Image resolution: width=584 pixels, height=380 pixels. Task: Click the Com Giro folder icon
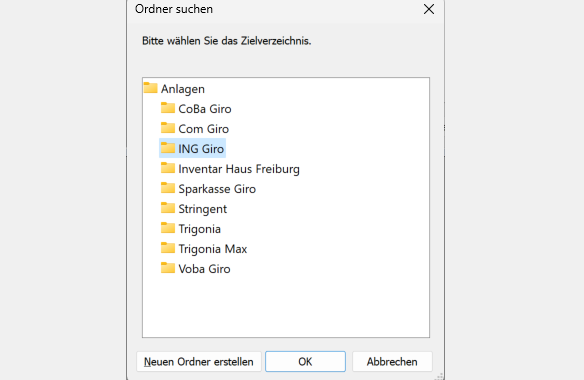pos(168,128)
